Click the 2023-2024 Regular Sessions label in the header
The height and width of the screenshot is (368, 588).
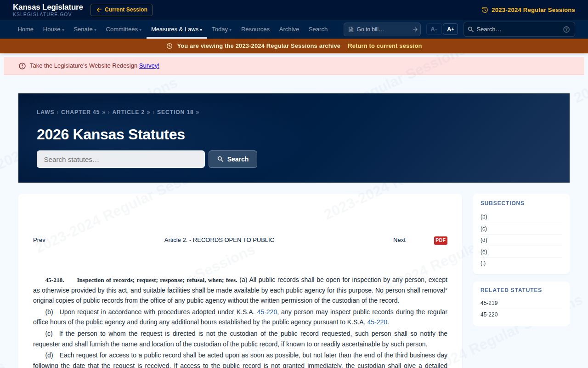pyautogui.click(x=533, y=10)
